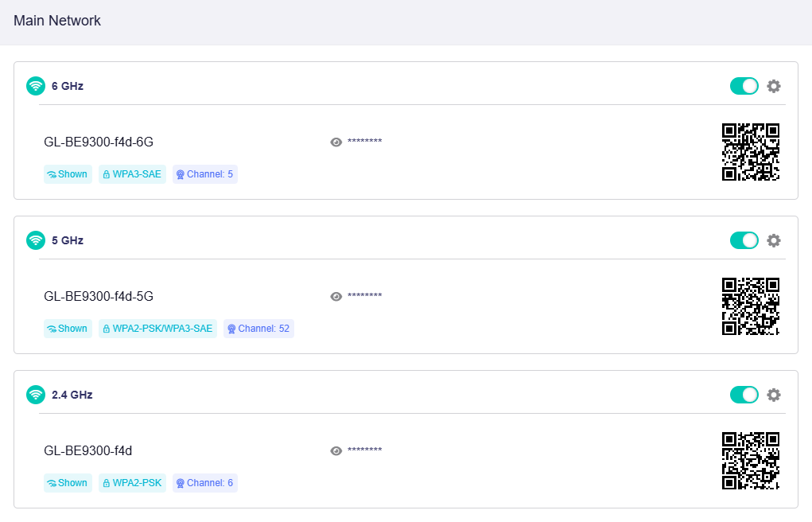Click the Channel: 52 tag

coord(259,329)
